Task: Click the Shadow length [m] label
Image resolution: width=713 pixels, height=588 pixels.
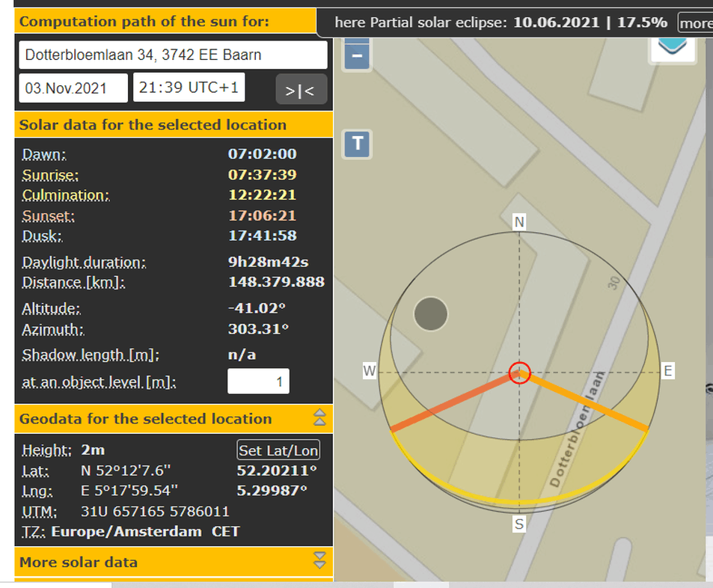Action: (91, 355)
